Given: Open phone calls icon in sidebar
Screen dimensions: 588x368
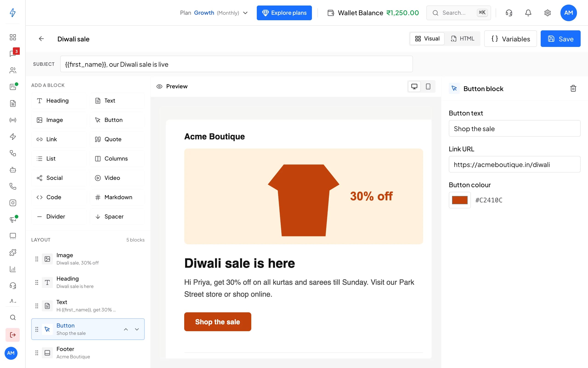Looking at the screenshot, I should pos(13,186).
